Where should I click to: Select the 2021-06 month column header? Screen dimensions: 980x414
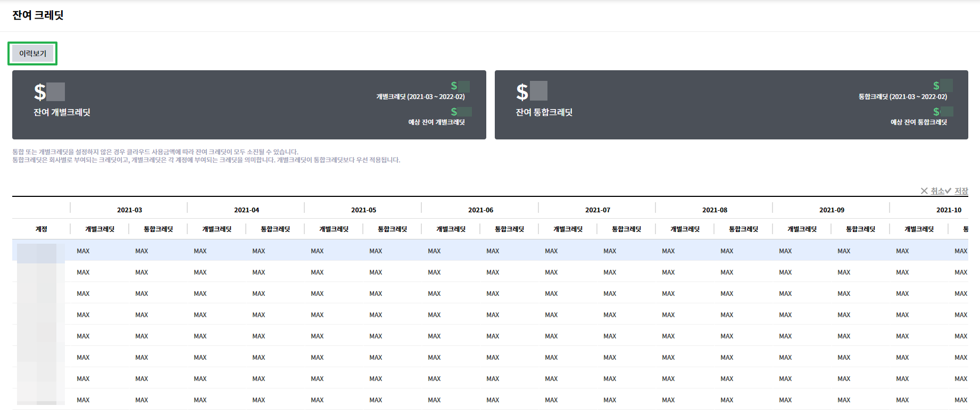[480, 210]
